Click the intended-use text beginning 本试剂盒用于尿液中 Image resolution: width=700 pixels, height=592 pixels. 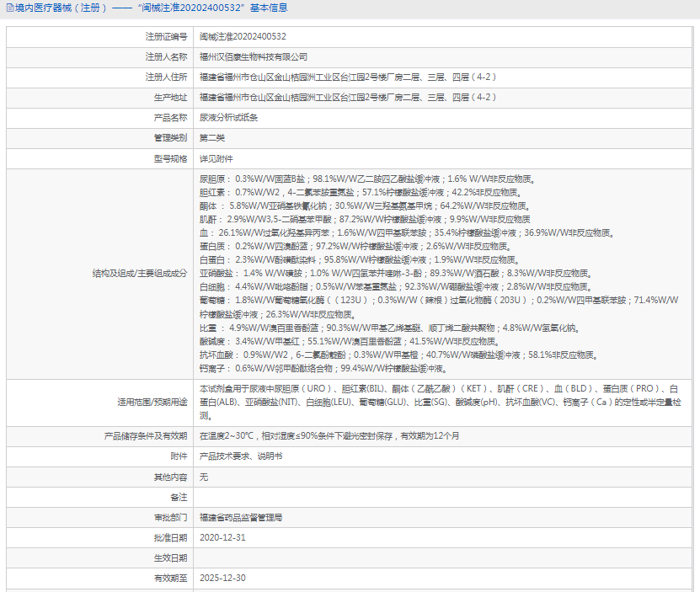coord(441,403)
